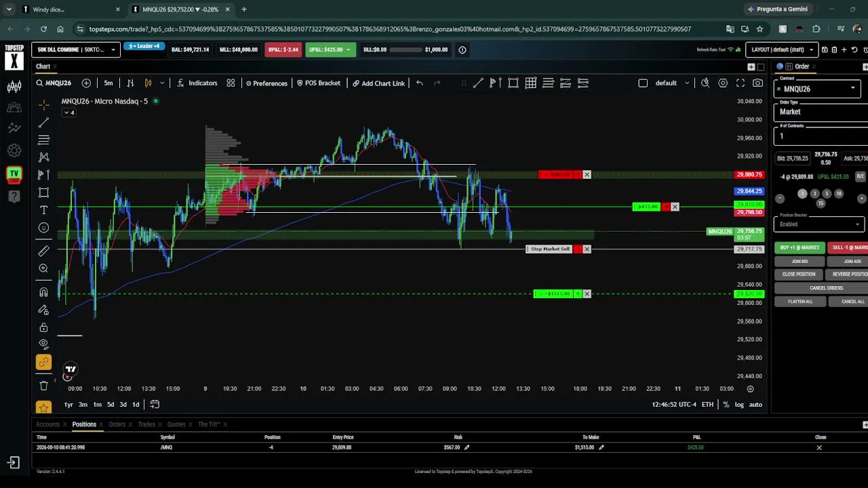
Task: Click the B/E breakeven button
Action: [x=861, y=176]
